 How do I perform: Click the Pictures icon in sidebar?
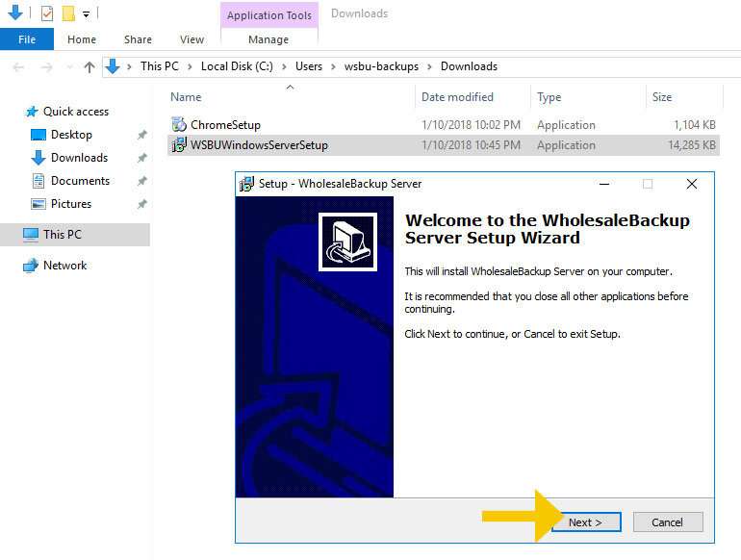coord(38,204)
